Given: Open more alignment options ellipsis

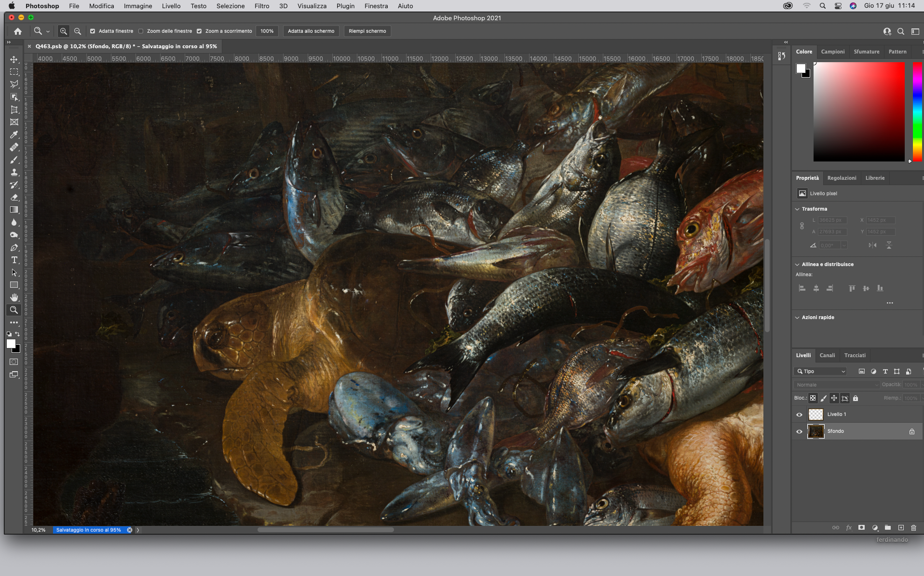Looking at the screenshot, I should click(x=890, y=303).
